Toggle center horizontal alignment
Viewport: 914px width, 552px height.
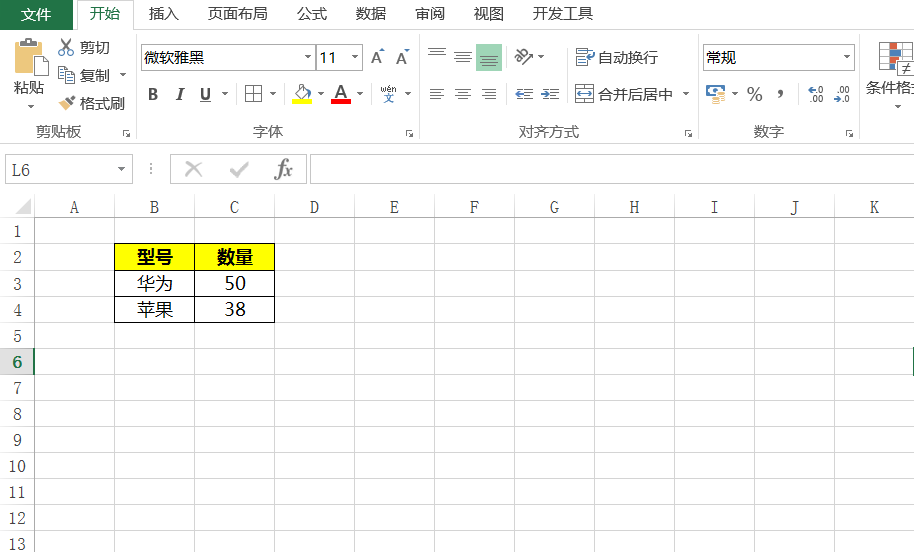pyautogui.click(x=463, y=94)
